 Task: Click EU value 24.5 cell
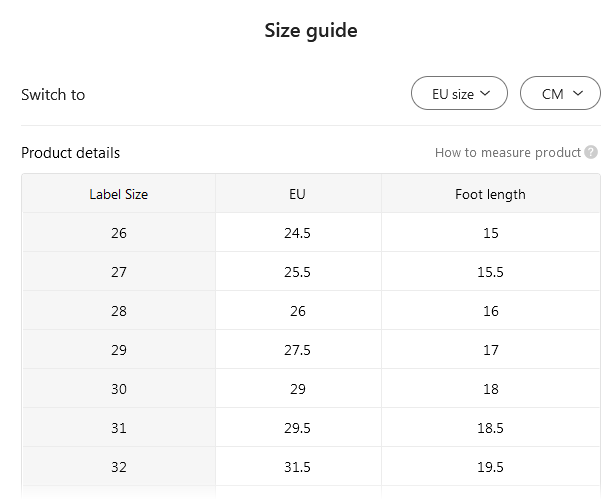[x=298, y=233]
